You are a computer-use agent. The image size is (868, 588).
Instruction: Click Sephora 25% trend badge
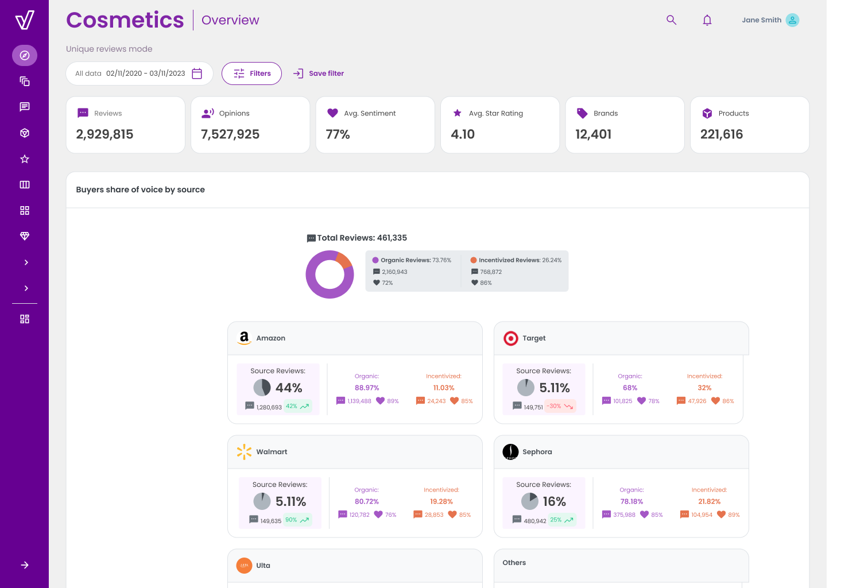click(x=561, y=520)
